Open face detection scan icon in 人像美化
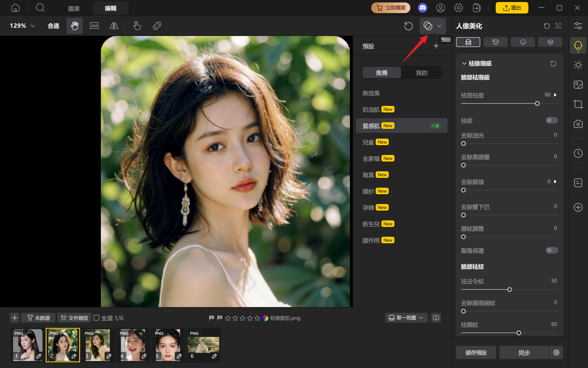This screenshot has width=588, height=368. 558,26
